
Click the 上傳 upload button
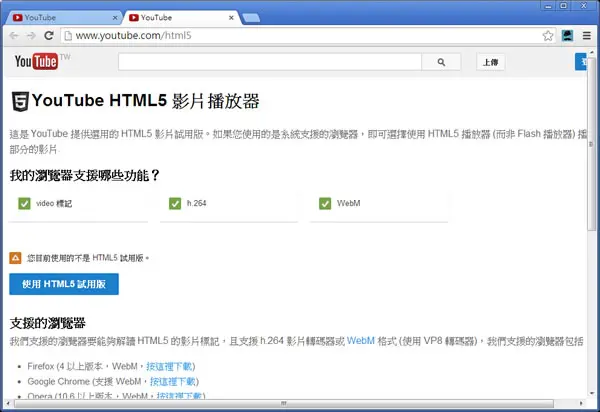click(x=491, y=62)
